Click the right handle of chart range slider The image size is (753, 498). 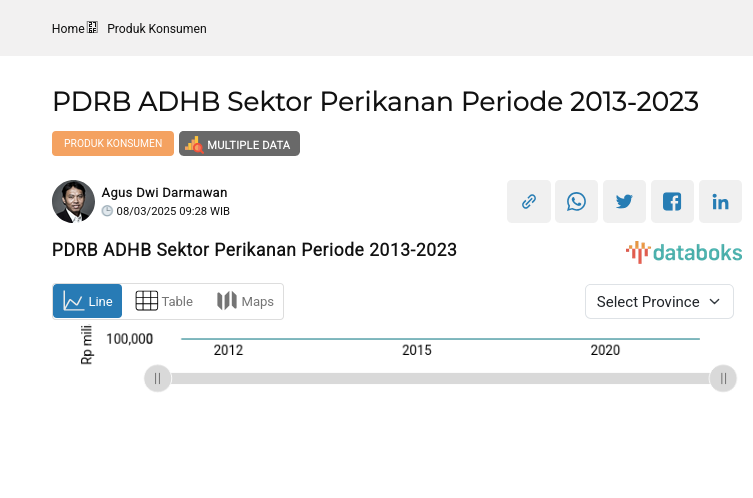[x=723, y=378]
